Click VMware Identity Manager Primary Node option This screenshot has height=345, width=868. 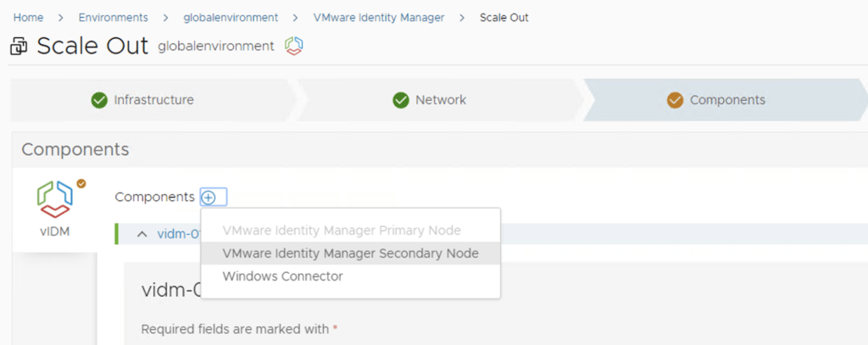click(342, 231)
